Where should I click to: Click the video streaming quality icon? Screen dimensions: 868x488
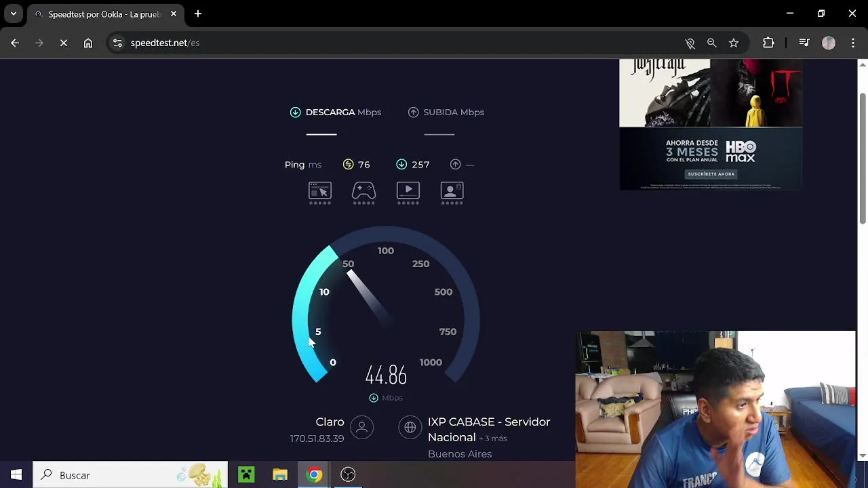tap(408, 190)
